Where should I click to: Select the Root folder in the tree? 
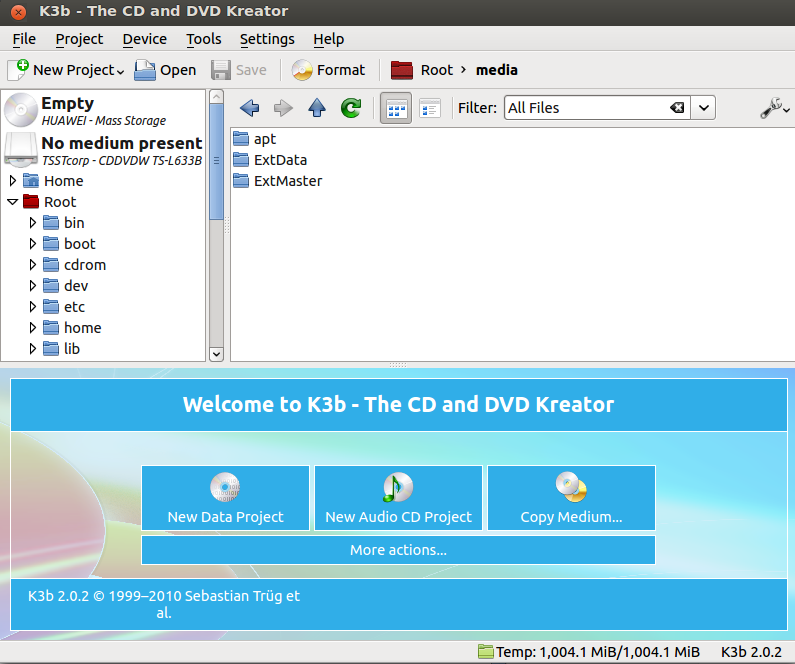[50, 202]
